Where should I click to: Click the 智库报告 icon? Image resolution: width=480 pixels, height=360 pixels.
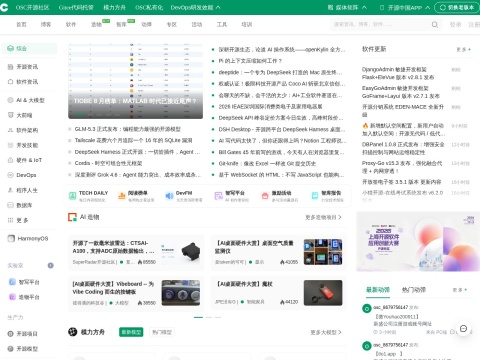click(315, 196)
